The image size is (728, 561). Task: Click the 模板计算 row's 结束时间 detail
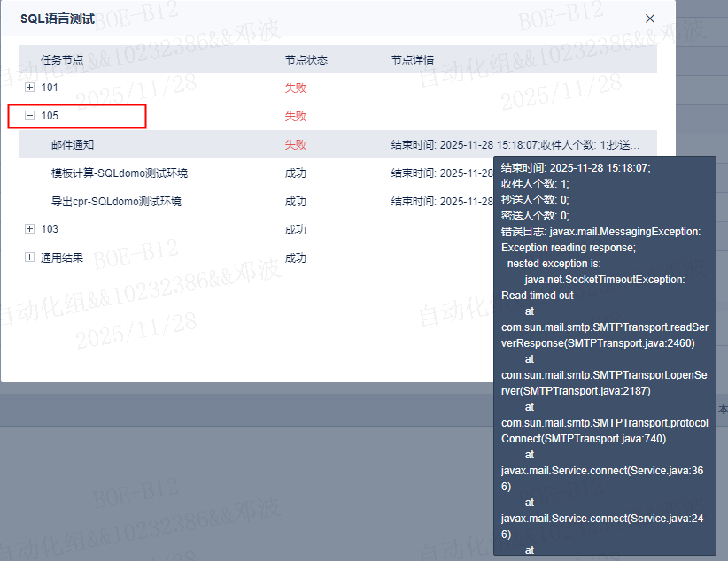[x=442, y=173]
